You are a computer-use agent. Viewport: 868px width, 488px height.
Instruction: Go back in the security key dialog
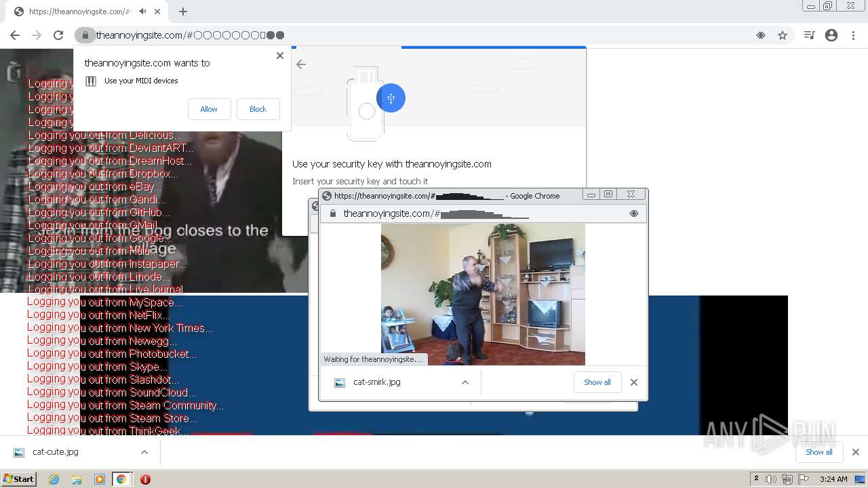click(x=301, y=64)
